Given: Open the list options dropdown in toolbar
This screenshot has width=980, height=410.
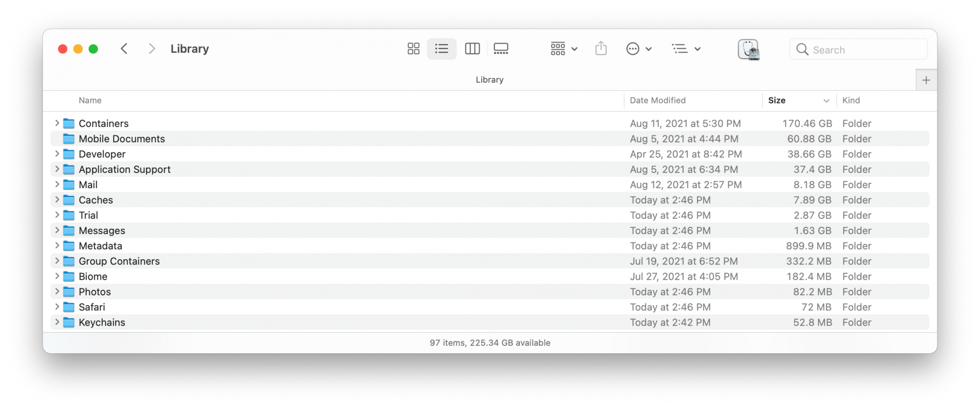Looking at the screenshot, I should (686, 48).
